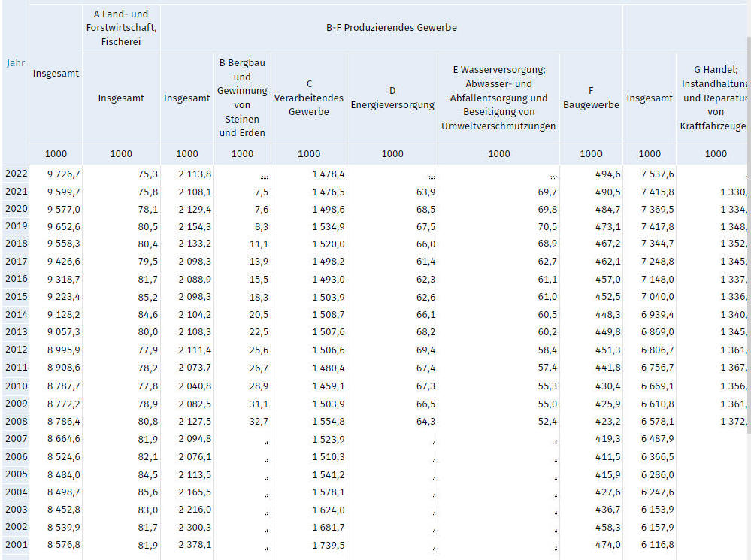The image size is (751, 560).
Task: Click the 'B-F Produzierendes Gewerbe' group header
Action: click(x=392, y=28)
